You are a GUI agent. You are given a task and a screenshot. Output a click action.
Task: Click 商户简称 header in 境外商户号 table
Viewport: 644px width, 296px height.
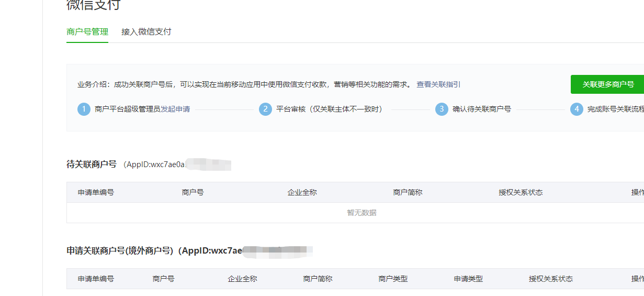tap(318, 279)
